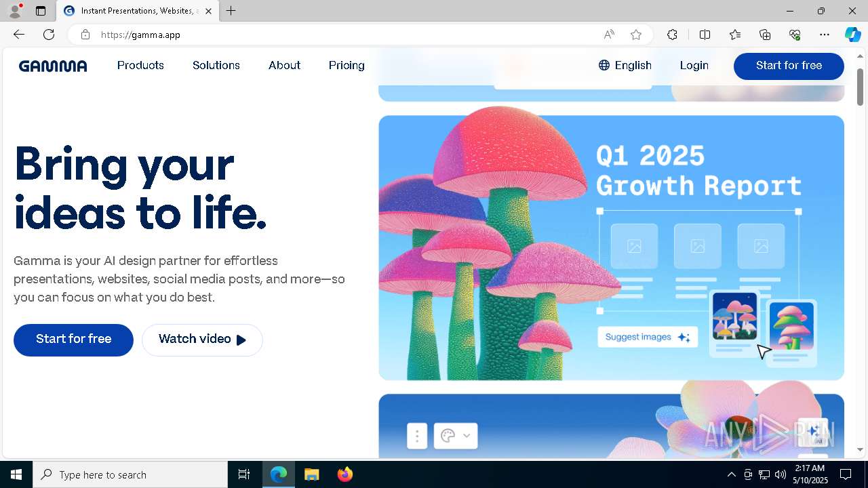Open the English language selector
The height and width of the screenshot is (488, 868).
click(x=625, y=65)
